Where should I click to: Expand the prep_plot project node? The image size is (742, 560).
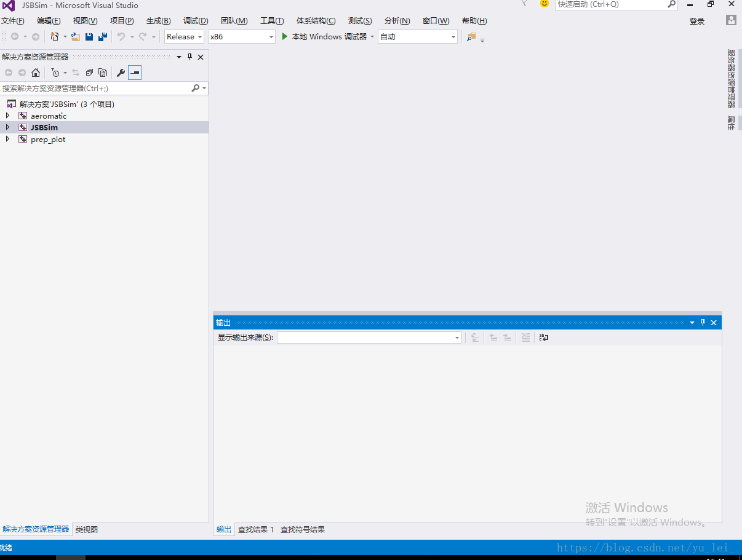tap(7, 139)
